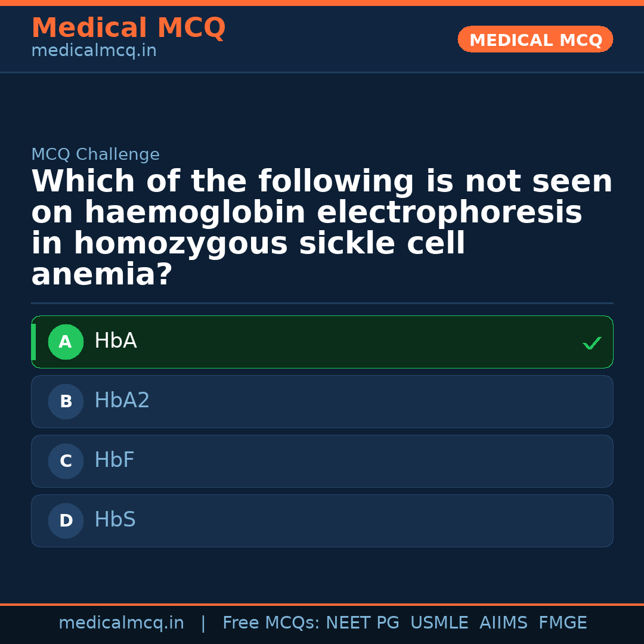Click the green checkmark on HbA
Screen dimensions: 644x644
click(592, 343)
